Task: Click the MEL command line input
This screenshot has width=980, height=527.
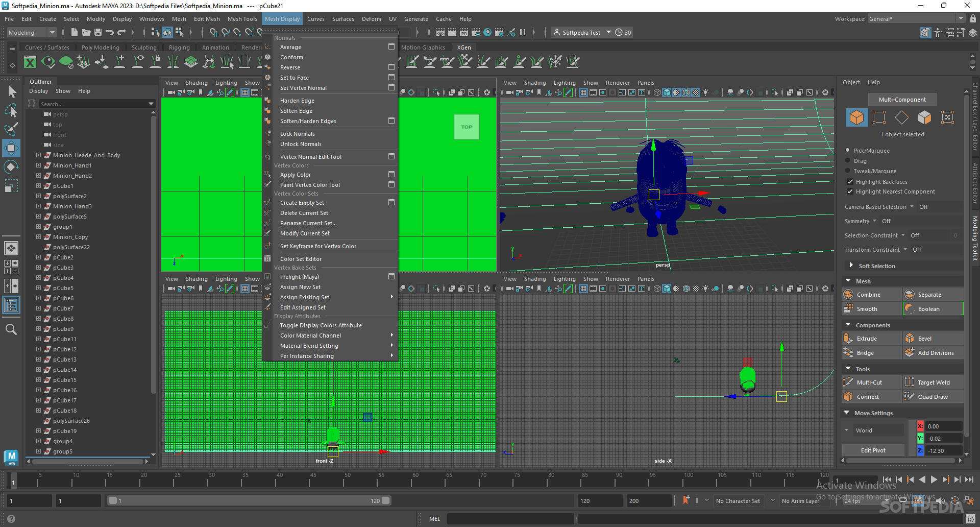Action: point(510,519)
